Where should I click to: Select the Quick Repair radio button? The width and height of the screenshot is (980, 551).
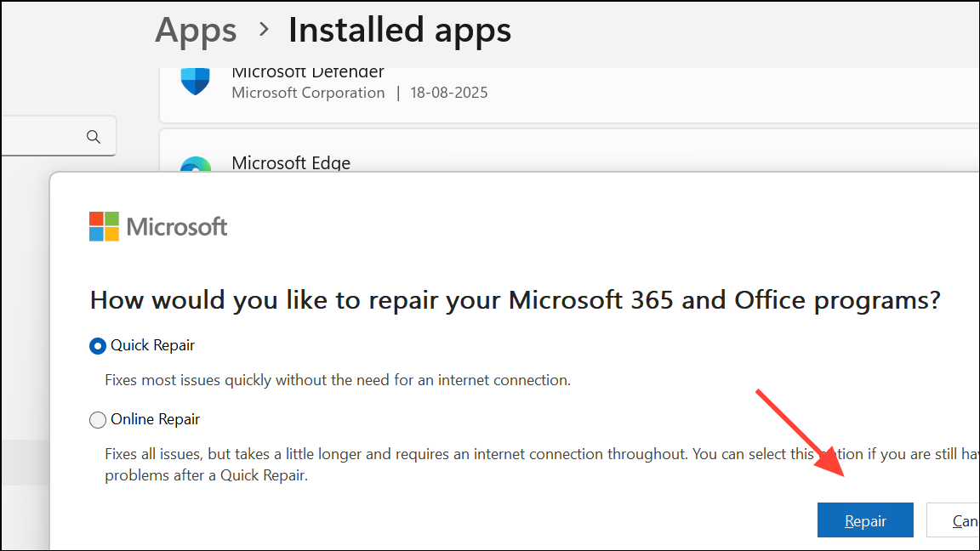tap(98, 346)
